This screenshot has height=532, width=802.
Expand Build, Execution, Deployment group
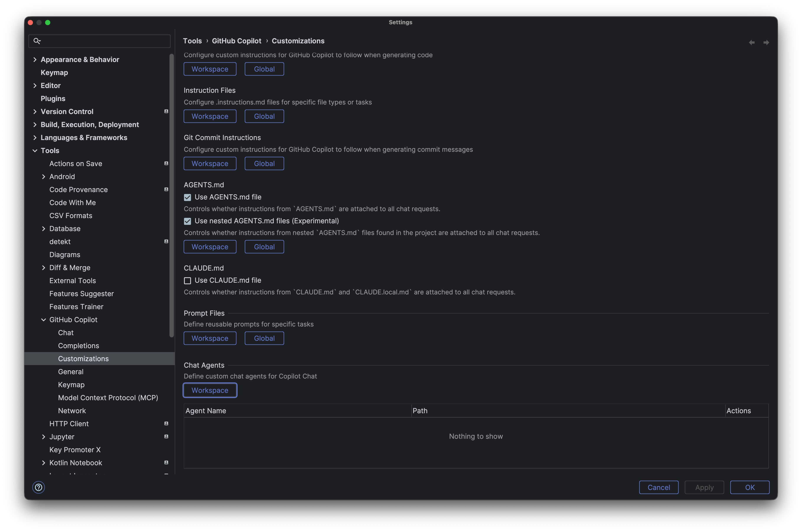click(x=35, y=124)
